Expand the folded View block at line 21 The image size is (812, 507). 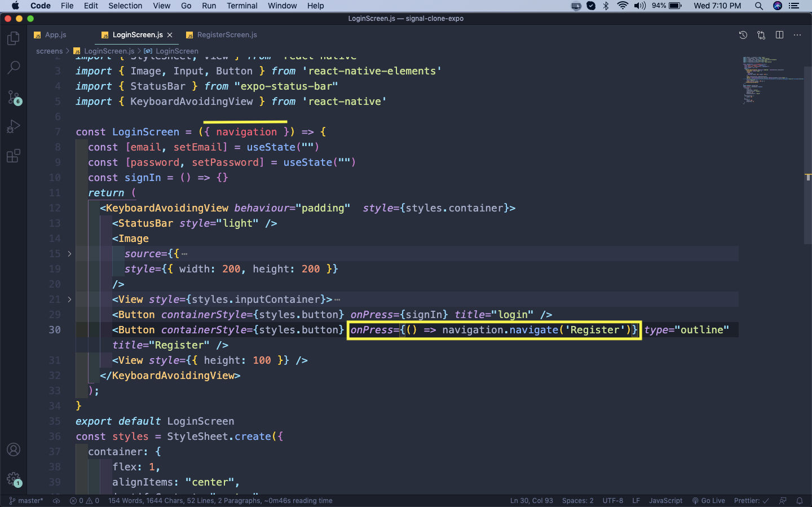pos(69,299)
